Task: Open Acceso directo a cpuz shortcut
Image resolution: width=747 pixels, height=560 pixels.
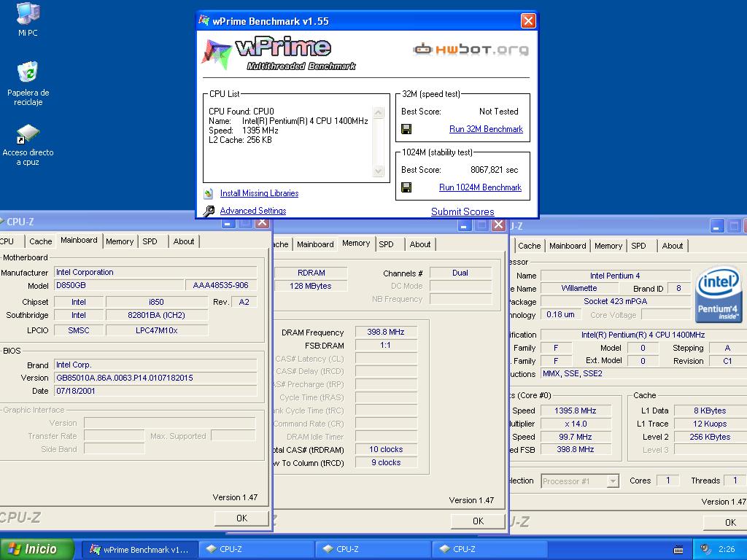Action: 28,144
